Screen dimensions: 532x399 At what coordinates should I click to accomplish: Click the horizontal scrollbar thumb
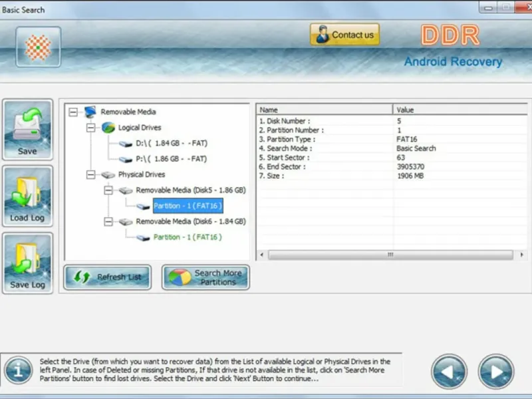[x=390, y=255]
